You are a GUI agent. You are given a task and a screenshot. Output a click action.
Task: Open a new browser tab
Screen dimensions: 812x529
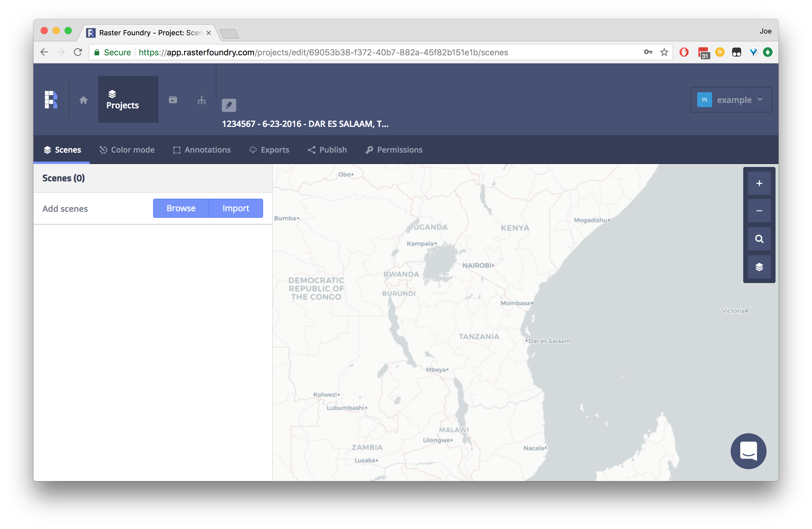coord(229,34)
